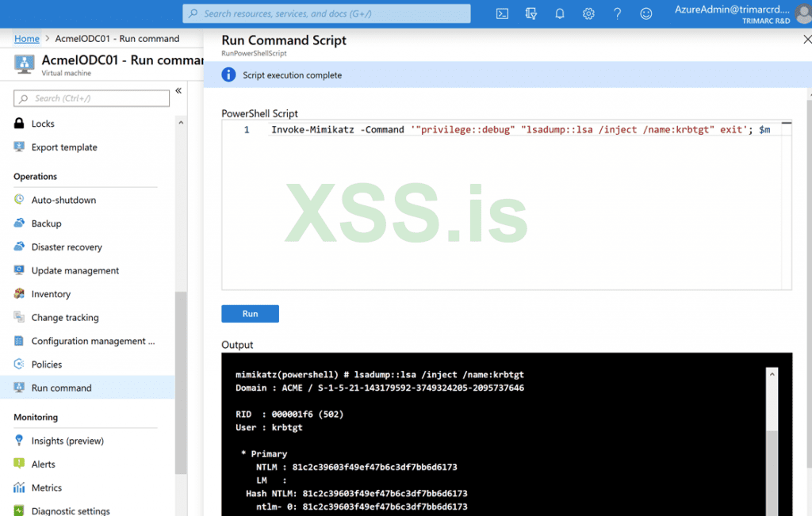Click the Metrics chart icon
Image resolution: width=812 pixels, height=516 pixels.
(19, 487)
